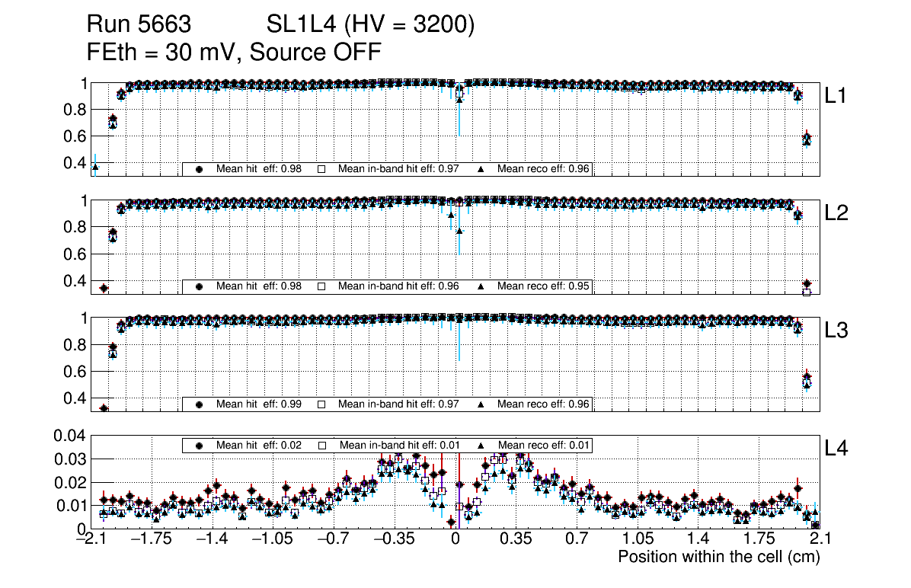Click the "Position within the cell (cm)" axis title
Viewport: 911px width, 588px height.
[718, 557]
